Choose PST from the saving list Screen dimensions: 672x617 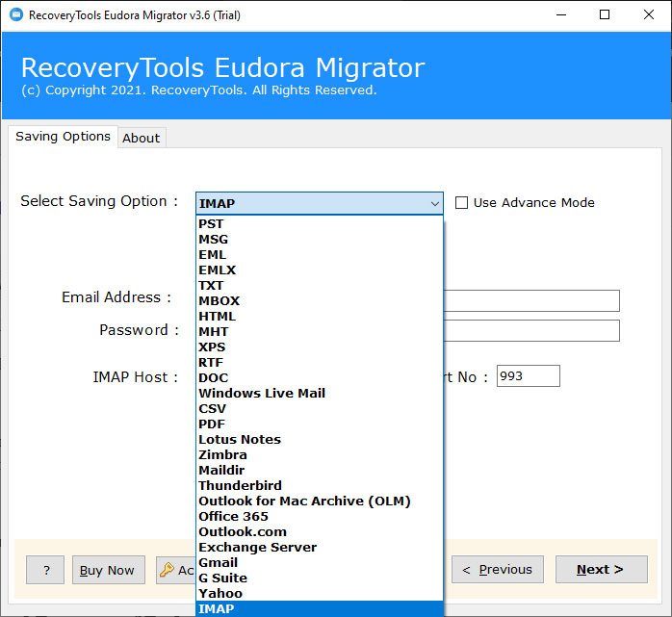coord(320,223)
